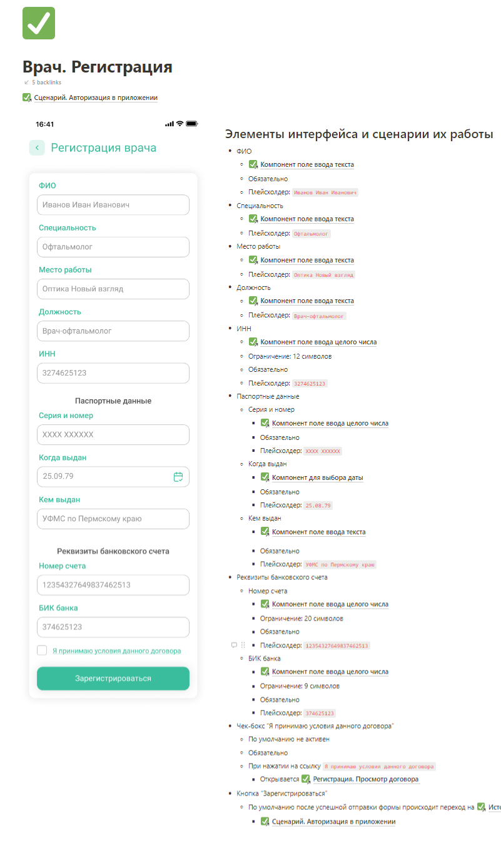The image size is (501, 868).
Task: Focus the Номер счета input field
Action: click(x=113, y=585)
